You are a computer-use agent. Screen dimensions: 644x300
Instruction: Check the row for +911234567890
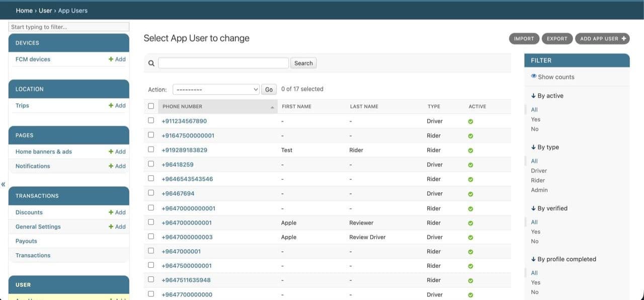coord(151,120)
